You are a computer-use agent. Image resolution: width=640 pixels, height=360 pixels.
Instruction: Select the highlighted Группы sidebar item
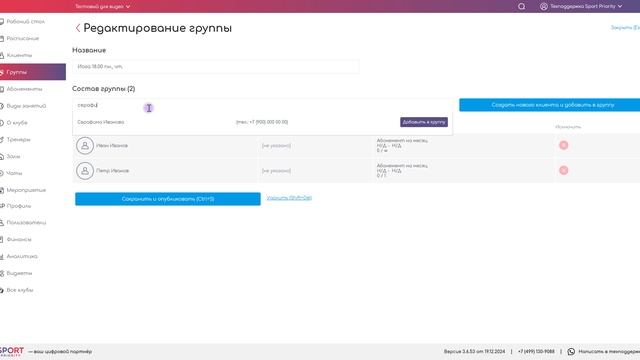[33, 72]
